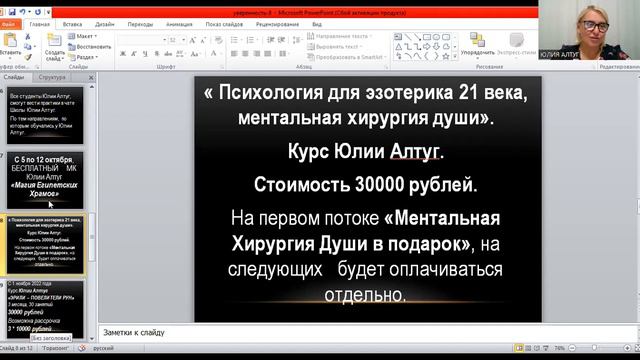Reset the slide with Восстановить
The width and height of the screenshot is (640, 360).
[90, 47]
